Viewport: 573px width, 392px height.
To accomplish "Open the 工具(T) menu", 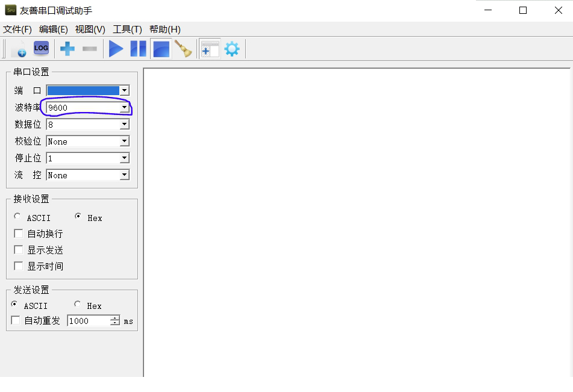I will pos(127,30).
